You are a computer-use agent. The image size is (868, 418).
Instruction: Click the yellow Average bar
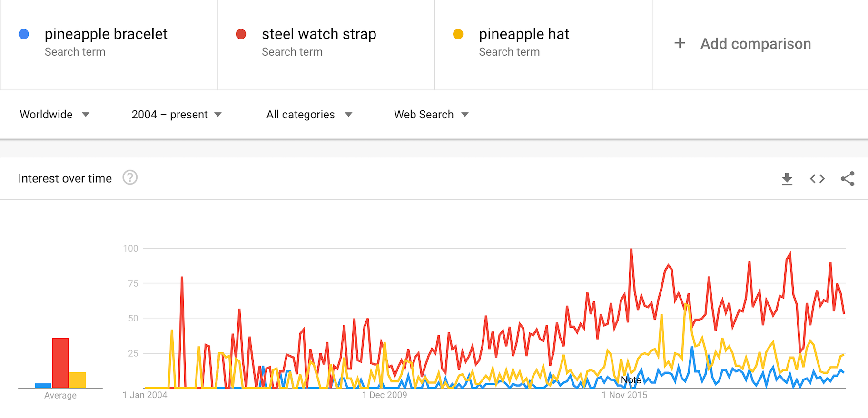[78, 379]
